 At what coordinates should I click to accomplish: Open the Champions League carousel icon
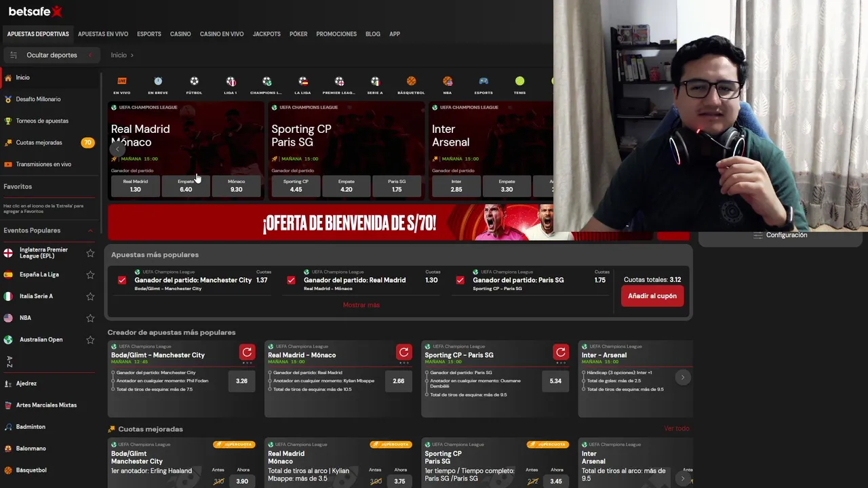(267, 81)
